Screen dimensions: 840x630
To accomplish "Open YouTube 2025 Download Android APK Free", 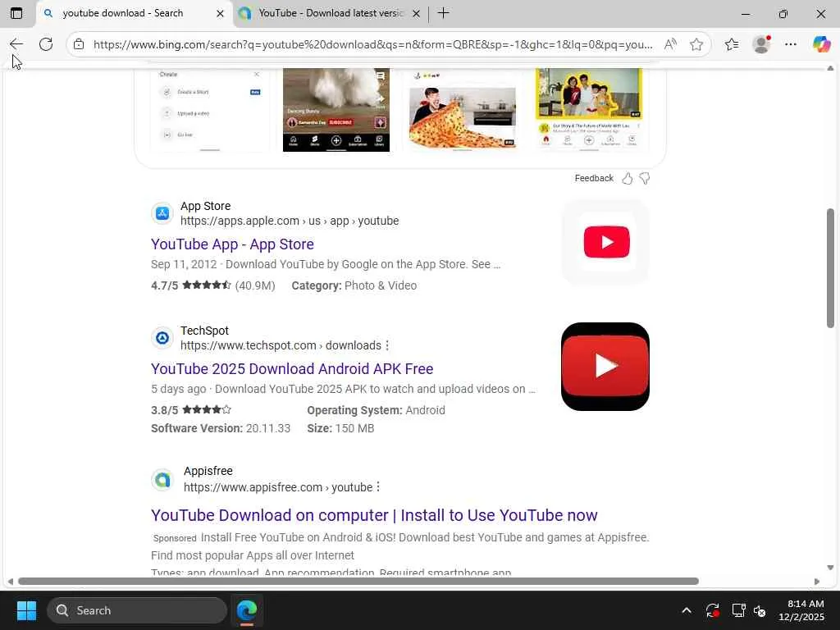I will [292, 369].
